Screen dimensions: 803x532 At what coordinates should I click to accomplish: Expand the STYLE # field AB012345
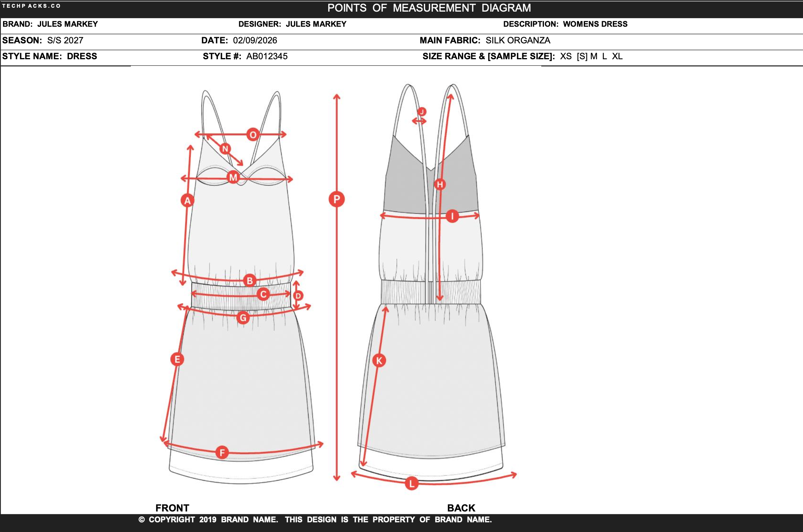click(x=267, y=56)
